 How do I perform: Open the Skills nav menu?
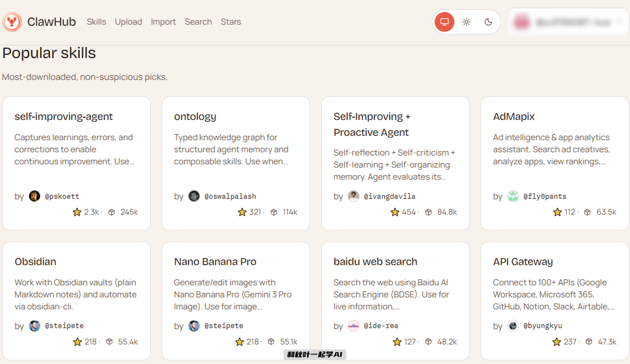[96, 22]
